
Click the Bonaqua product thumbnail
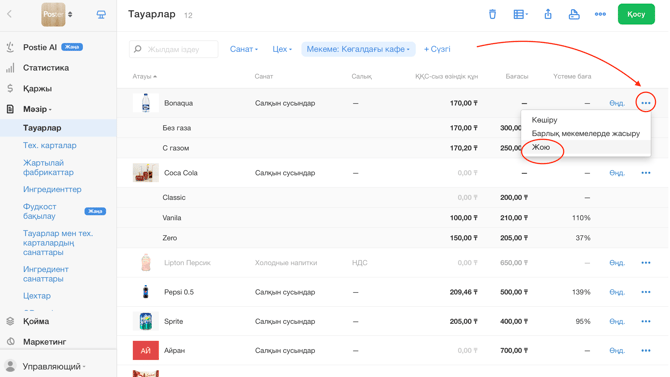(x=146, y=103)
